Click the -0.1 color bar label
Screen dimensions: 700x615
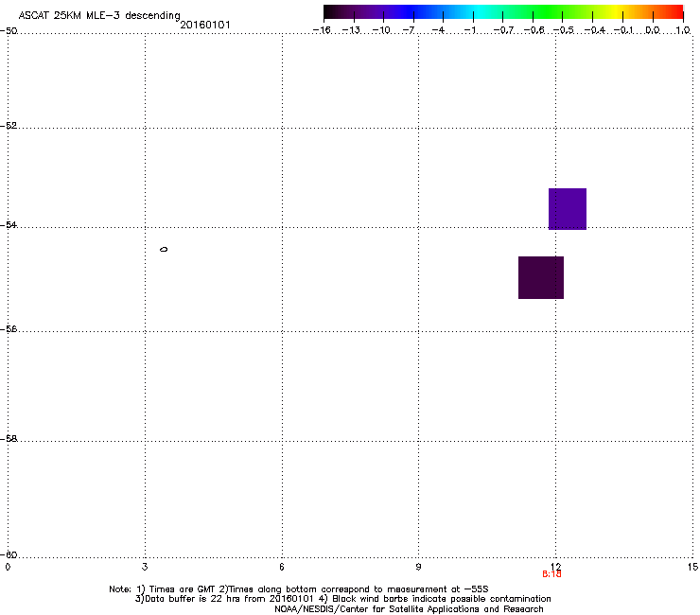tap(623, 30)
